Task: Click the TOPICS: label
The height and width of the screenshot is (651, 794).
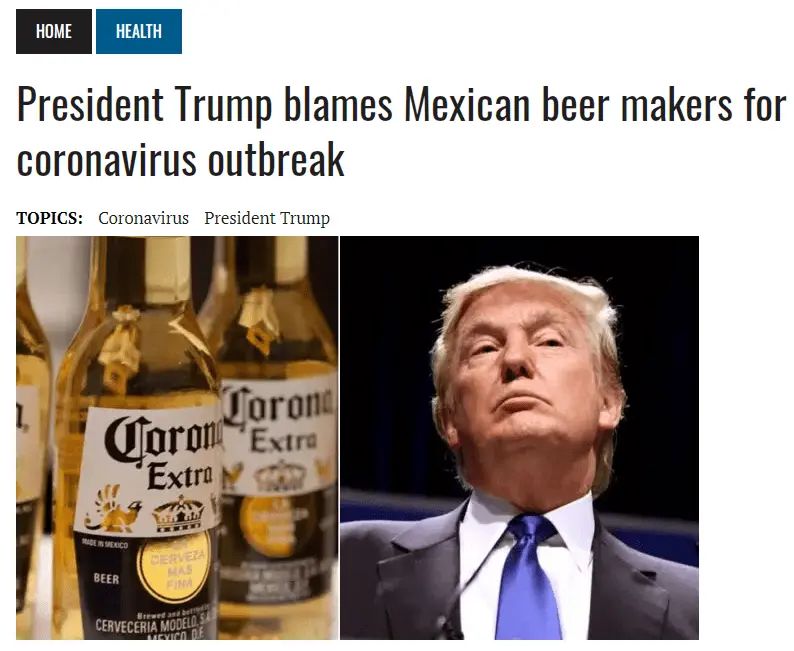Action: coord(50,218)
